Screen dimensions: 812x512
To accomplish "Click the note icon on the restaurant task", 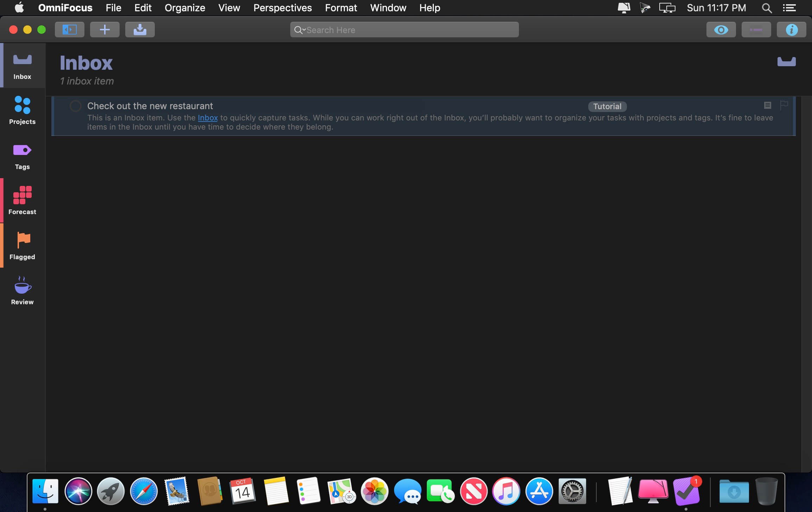I will point(767,105).
